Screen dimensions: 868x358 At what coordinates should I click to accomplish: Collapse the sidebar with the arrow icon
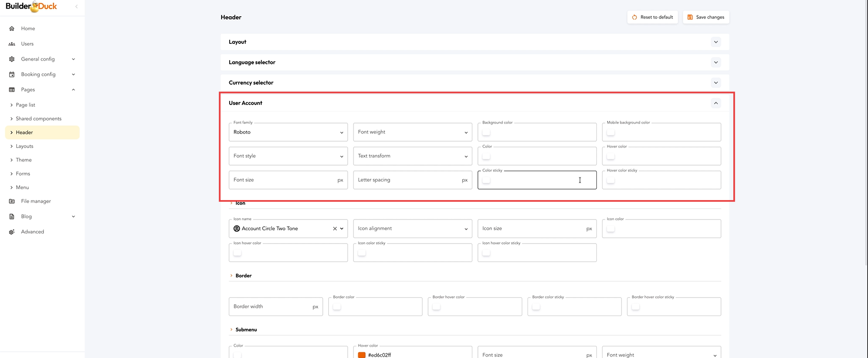click(76, 6)
